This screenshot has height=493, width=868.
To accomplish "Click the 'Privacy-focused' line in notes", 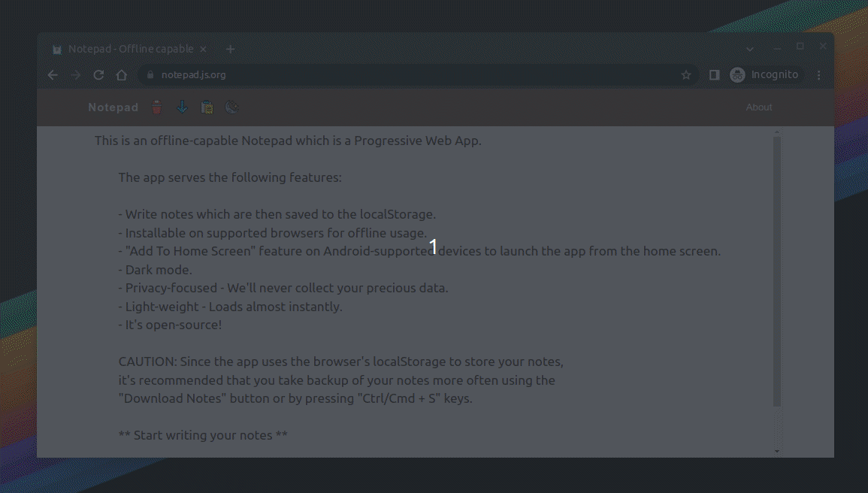I will coord(283,289).
